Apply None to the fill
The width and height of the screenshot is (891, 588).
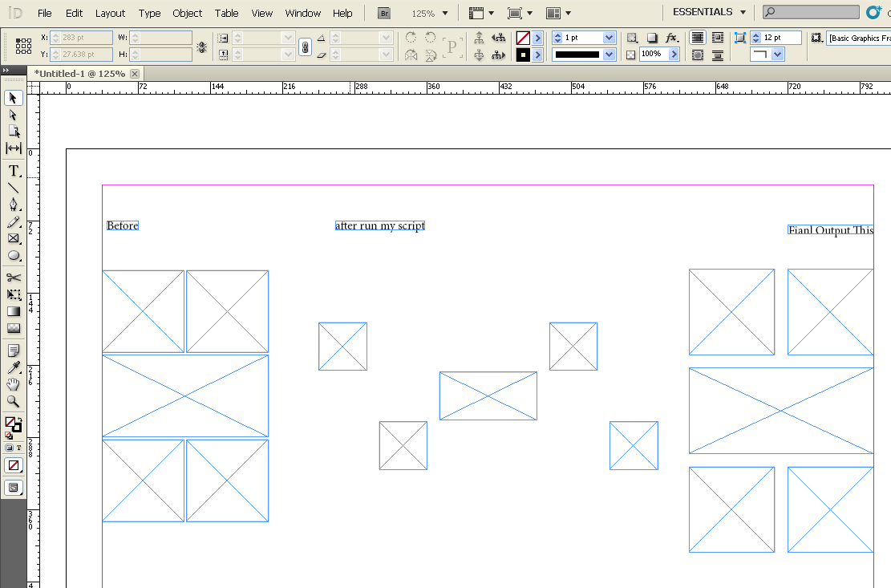13,464
